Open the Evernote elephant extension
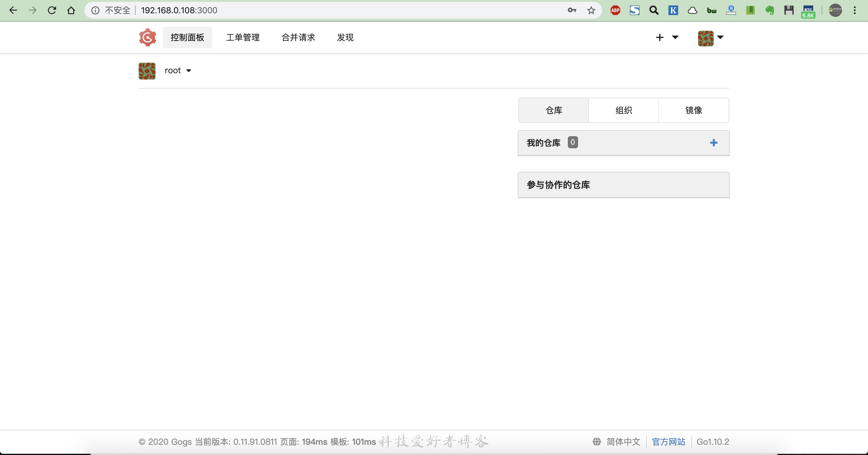 (x=770, y=11)
